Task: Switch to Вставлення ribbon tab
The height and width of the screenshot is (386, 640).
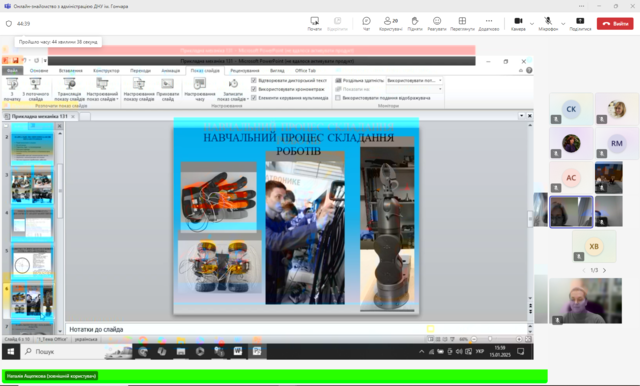Action: 71,71
